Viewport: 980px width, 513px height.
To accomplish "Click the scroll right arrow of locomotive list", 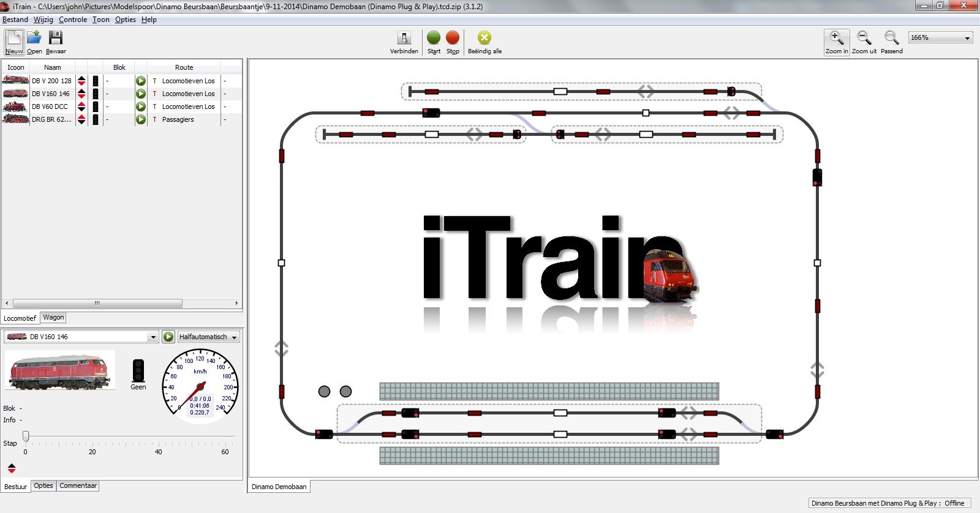I will pyautogui.click(x=237, y=303).
